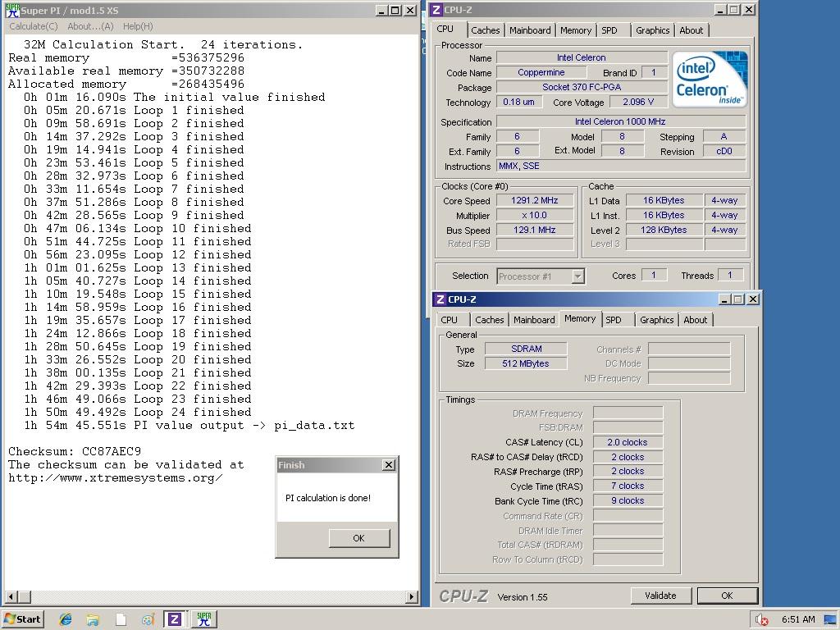840x630 pixels.
Task: Select Graphics tab in lower CPU-Z window
Action: click(657, 320)
